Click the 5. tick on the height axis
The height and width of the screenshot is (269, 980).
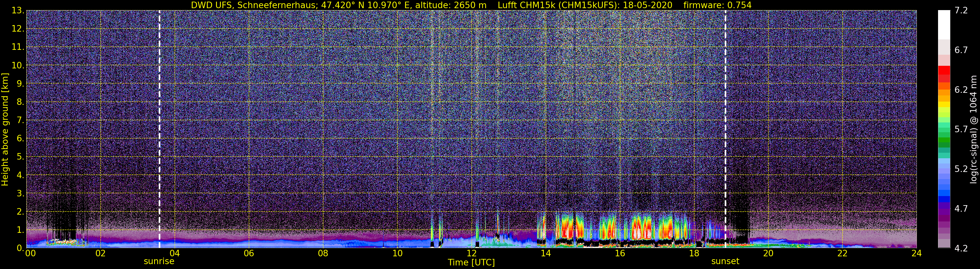coord(20,157)
